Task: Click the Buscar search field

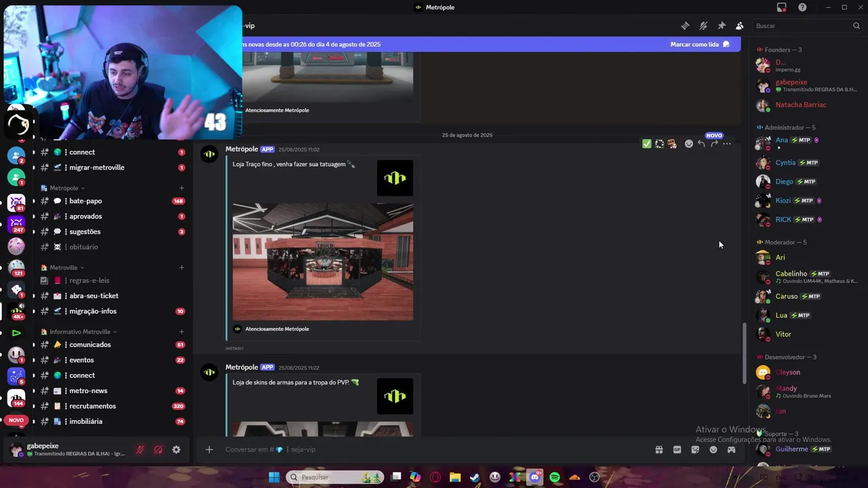Action: click(x=807, y=26)
